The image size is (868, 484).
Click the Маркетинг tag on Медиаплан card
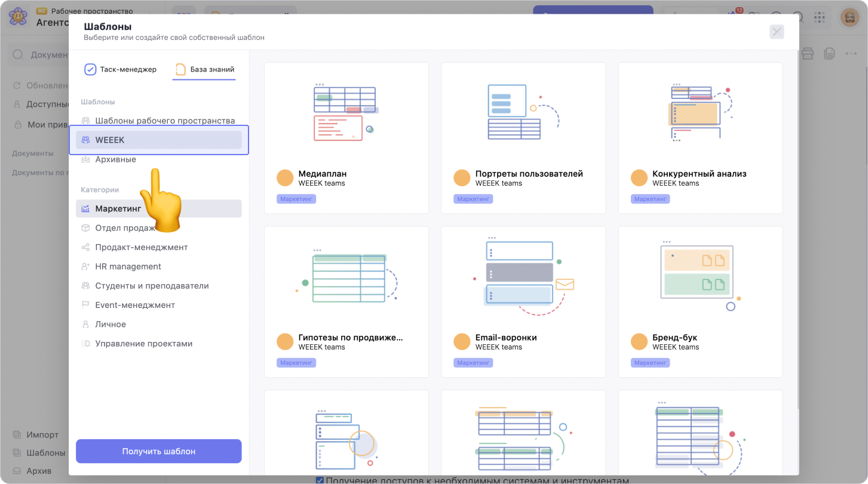point(296,199)
